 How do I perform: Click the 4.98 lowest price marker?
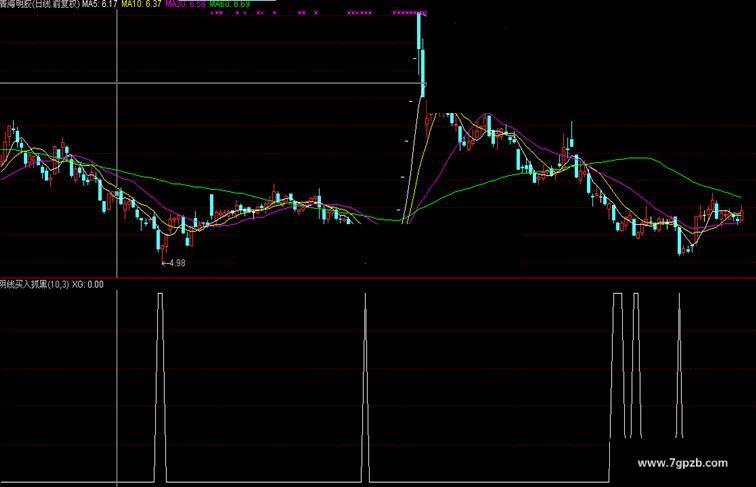point(174,263)
